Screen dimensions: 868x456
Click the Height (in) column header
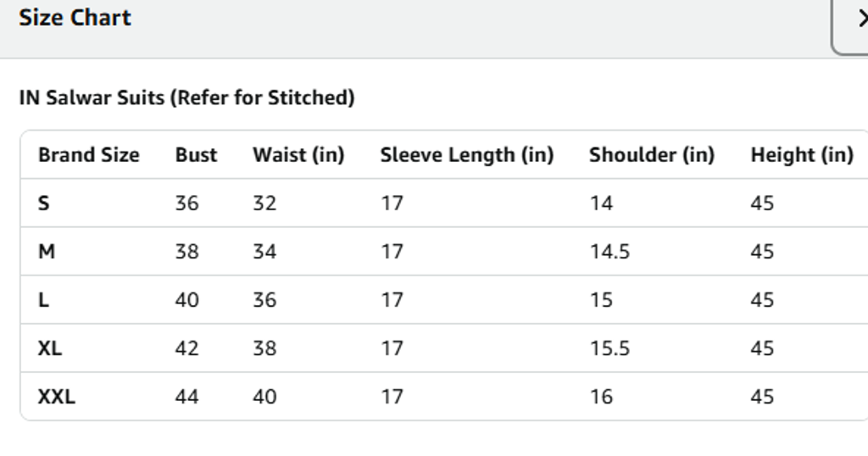click(x=801, y=155)
